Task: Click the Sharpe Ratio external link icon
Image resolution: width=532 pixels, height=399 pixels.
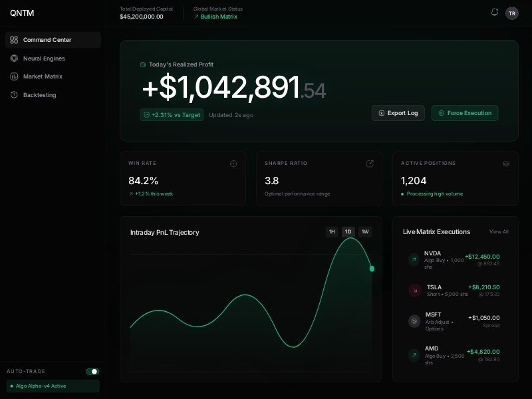Action: tap(370, 164)
